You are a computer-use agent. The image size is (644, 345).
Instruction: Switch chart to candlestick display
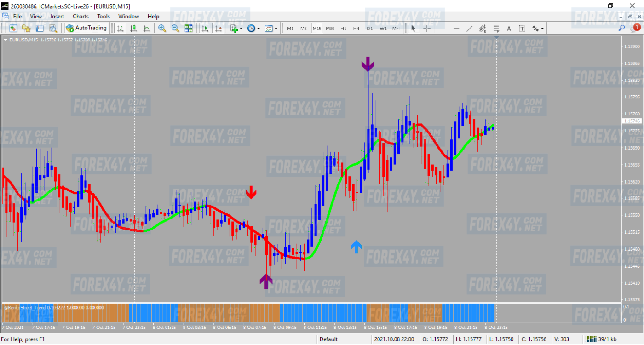(x=133, y=29)
